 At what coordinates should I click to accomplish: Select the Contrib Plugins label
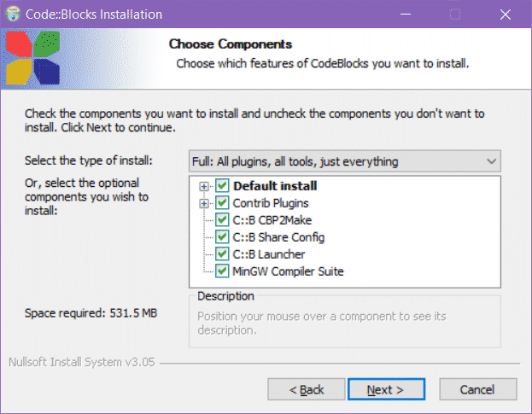271,203
